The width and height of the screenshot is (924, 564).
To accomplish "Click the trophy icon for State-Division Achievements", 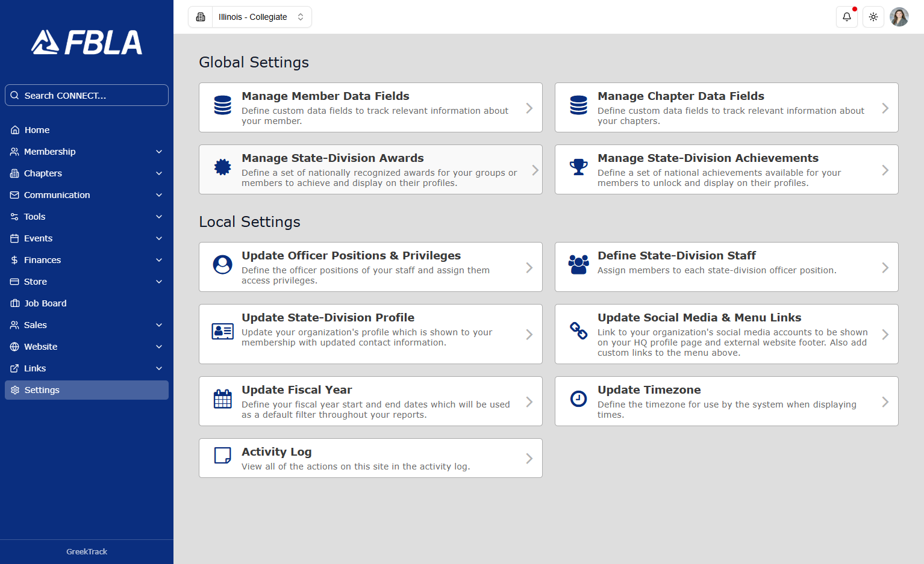I will 579,167.
